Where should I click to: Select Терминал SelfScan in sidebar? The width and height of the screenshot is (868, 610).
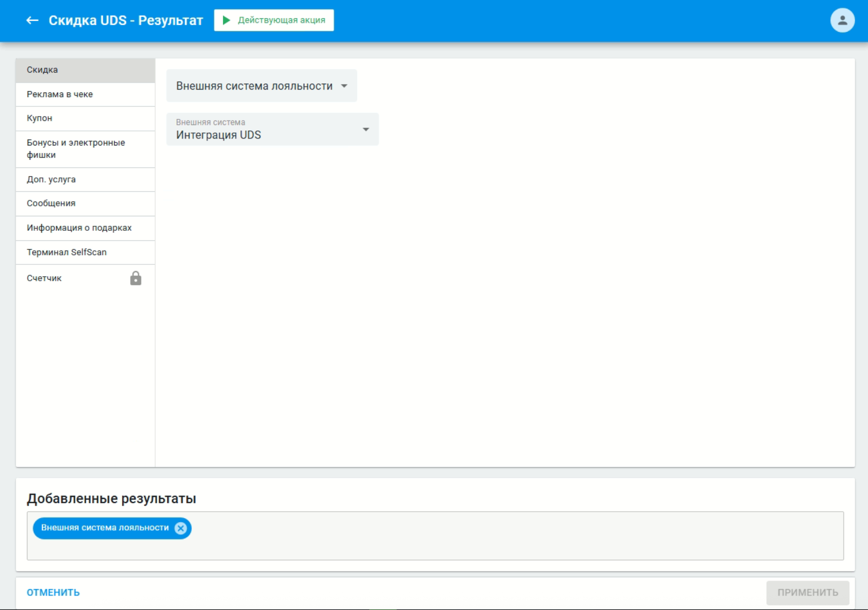tap(85, 252)
